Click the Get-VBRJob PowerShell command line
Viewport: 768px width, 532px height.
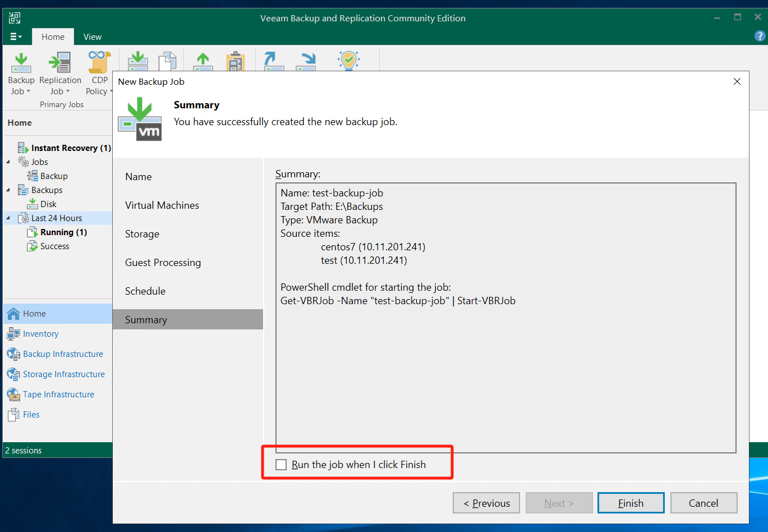398,301
